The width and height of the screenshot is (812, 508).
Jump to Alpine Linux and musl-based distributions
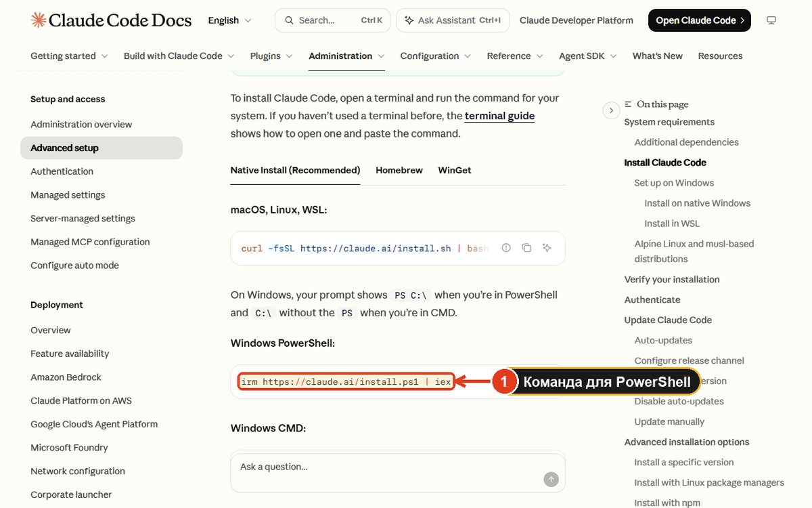coord(694,251)
